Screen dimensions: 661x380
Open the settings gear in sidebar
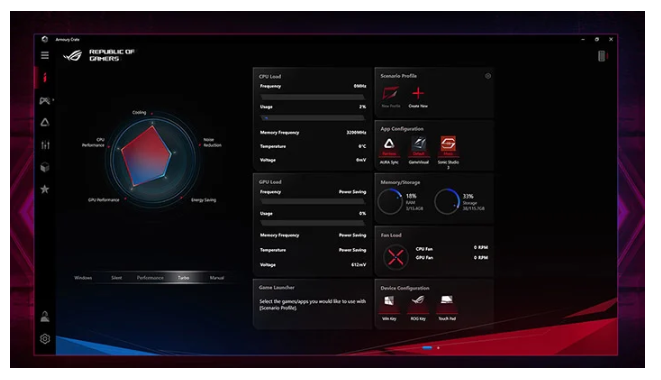tap(45, 339)
